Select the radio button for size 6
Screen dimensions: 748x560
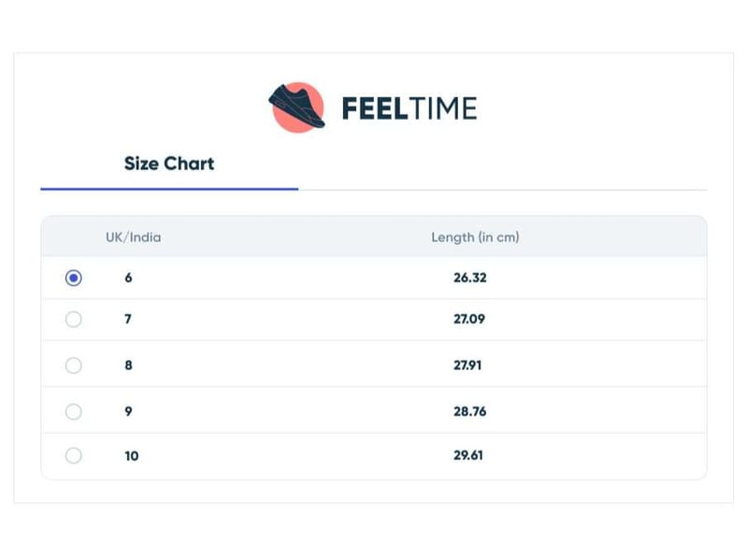coord(74,278)
